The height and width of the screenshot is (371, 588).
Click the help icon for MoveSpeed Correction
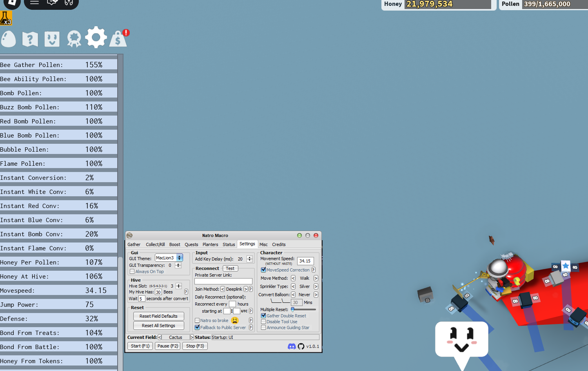(314, 270)
